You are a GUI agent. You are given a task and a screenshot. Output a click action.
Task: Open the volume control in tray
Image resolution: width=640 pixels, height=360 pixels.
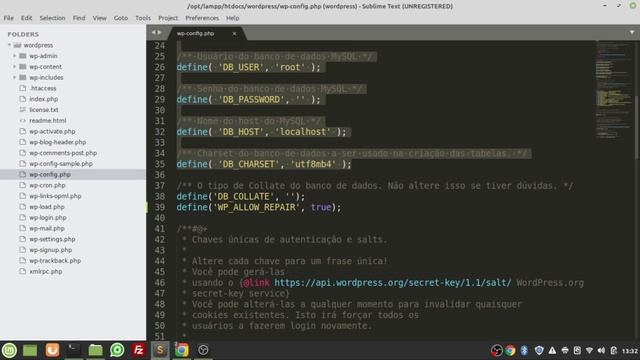(601, 350)
